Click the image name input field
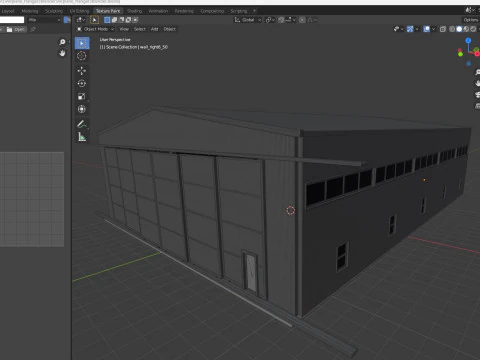Screen dimensions: 480x360 point(12,20)
